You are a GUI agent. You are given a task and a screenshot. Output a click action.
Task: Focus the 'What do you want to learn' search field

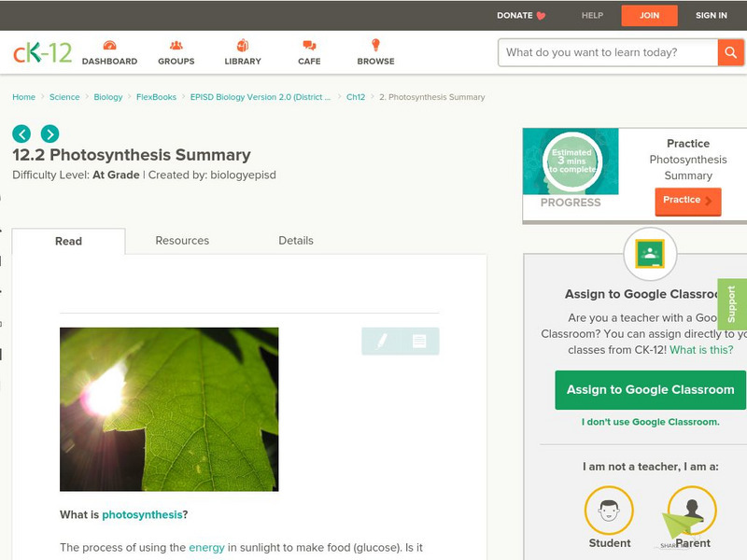[608, 52]
